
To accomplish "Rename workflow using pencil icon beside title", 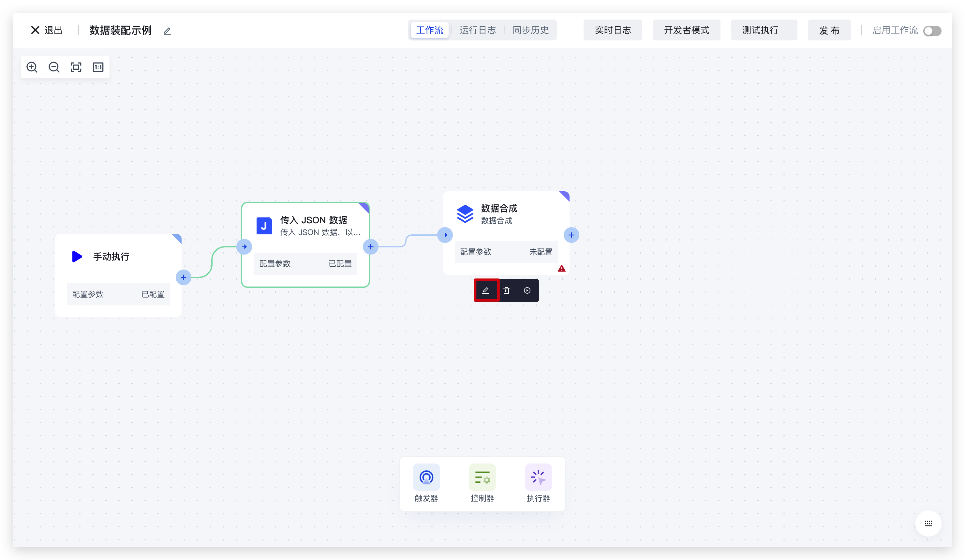I will [x=167, y=31].
